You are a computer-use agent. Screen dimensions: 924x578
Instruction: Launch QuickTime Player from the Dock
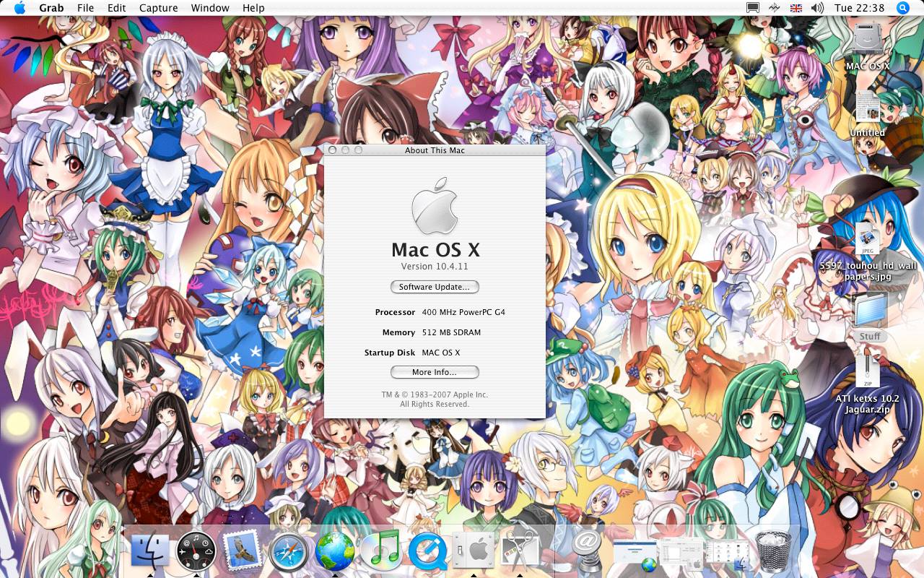(427, 552)
